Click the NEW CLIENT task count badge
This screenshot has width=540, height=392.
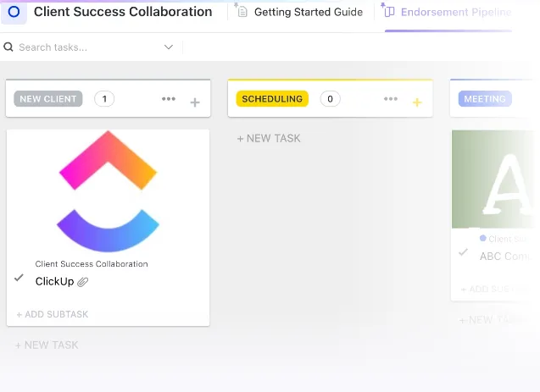point(104,99)
